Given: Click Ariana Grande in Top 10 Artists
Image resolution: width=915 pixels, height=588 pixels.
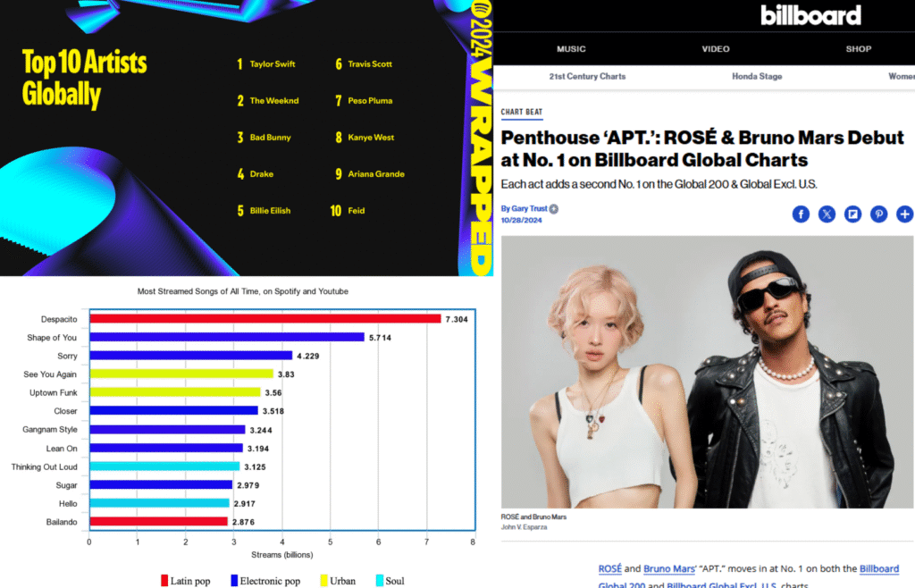Looking at the screenshot, I should click(x=376, y=174).
